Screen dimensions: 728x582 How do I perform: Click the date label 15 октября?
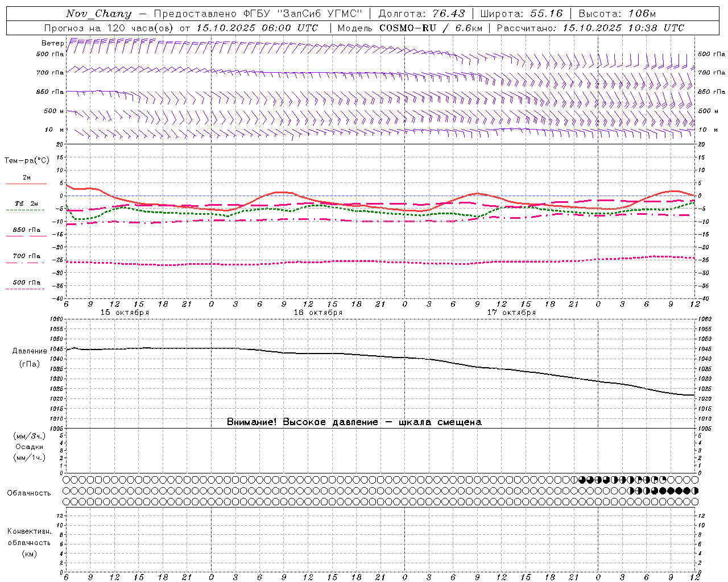[125, 313]
